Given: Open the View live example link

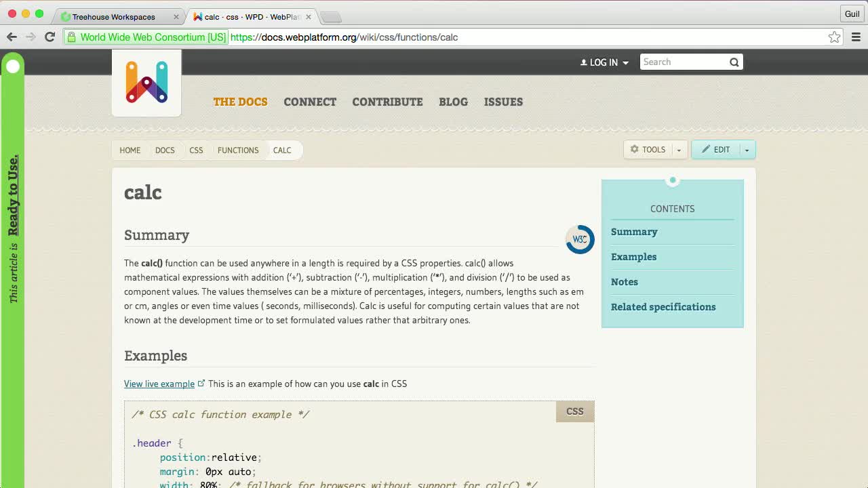Looking at the screenshot, I should pyautogui.click(x=159, y=384).
